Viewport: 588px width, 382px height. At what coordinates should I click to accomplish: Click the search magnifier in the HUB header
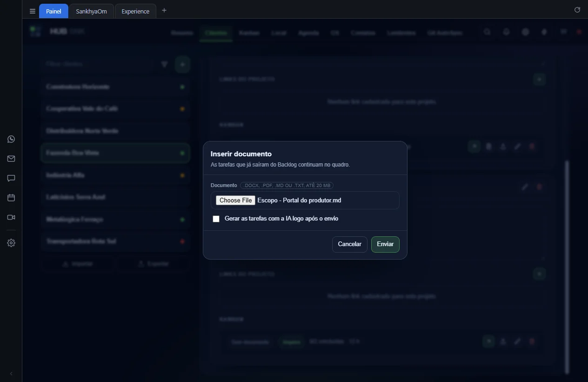(x=487, y=32)
